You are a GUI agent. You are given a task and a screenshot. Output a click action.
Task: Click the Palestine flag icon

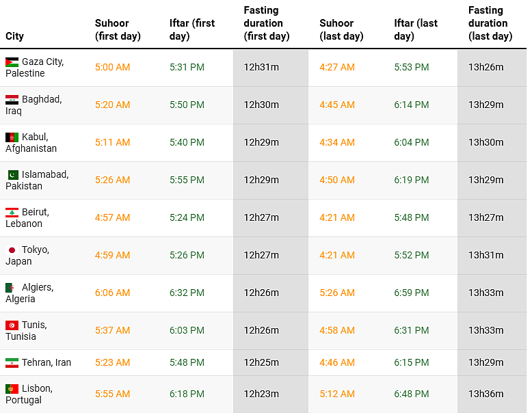click(12, 62)
